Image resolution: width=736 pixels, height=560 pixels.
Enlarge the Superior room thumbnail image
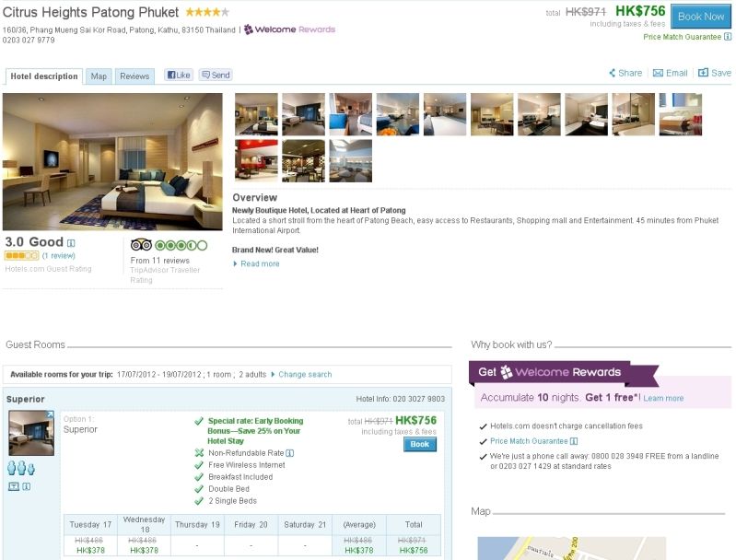[x=31, y=433]
